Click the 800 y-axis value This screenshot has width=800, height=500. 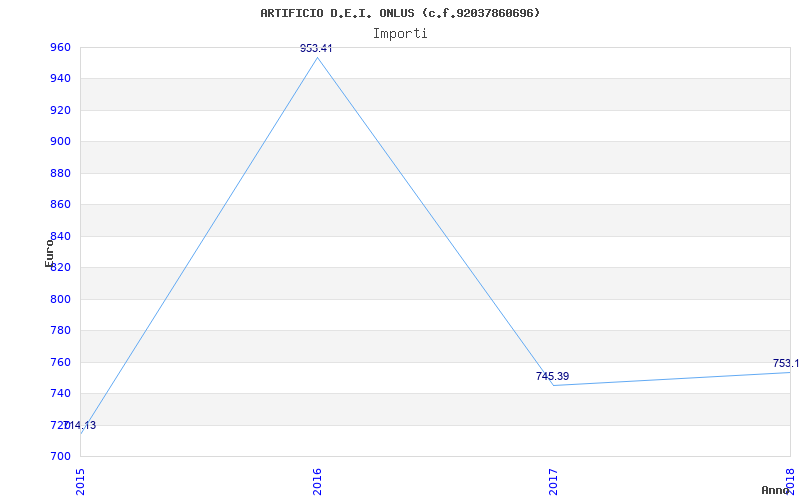pyautogui.click(x=60, y=299)
